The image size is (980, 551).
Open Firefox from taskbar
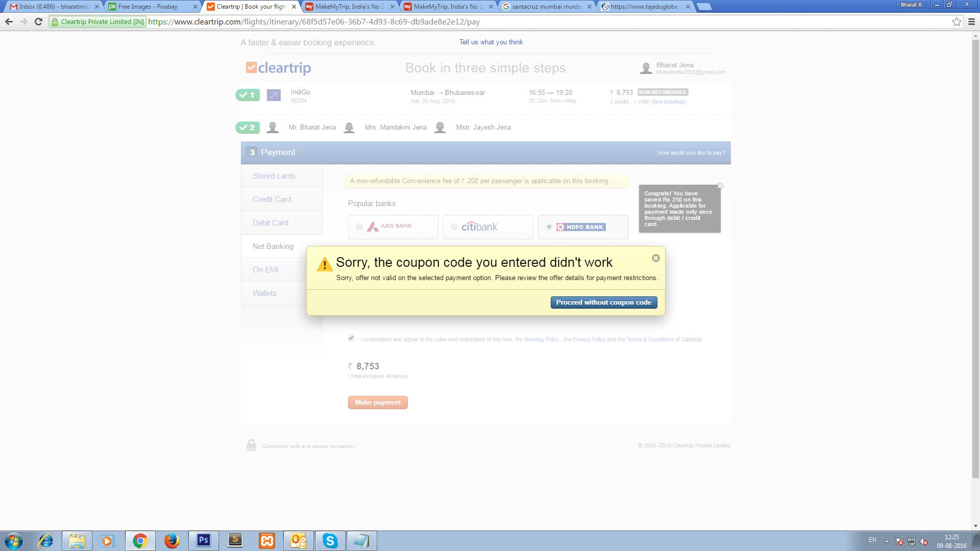pyautogui.click(x=171, y=541)
